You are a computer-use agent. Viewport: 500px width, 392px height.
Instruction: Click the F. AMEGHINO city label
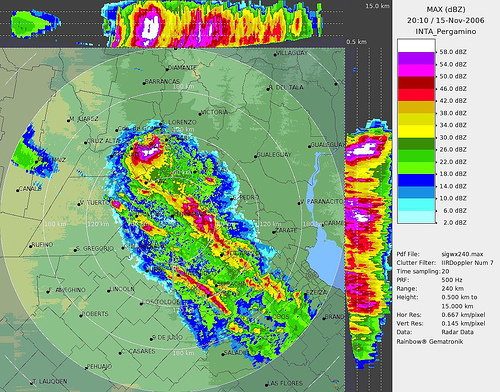(x=68, y=290)
